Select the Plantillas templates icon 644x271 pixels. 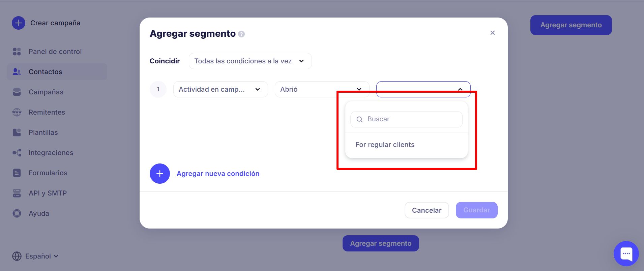[x=17, y=132]
